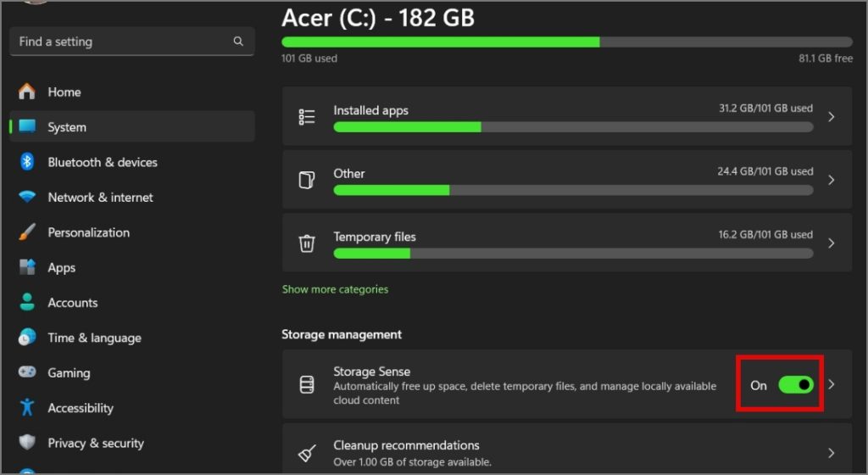Click the Find a setting search box

coord(123,42)
